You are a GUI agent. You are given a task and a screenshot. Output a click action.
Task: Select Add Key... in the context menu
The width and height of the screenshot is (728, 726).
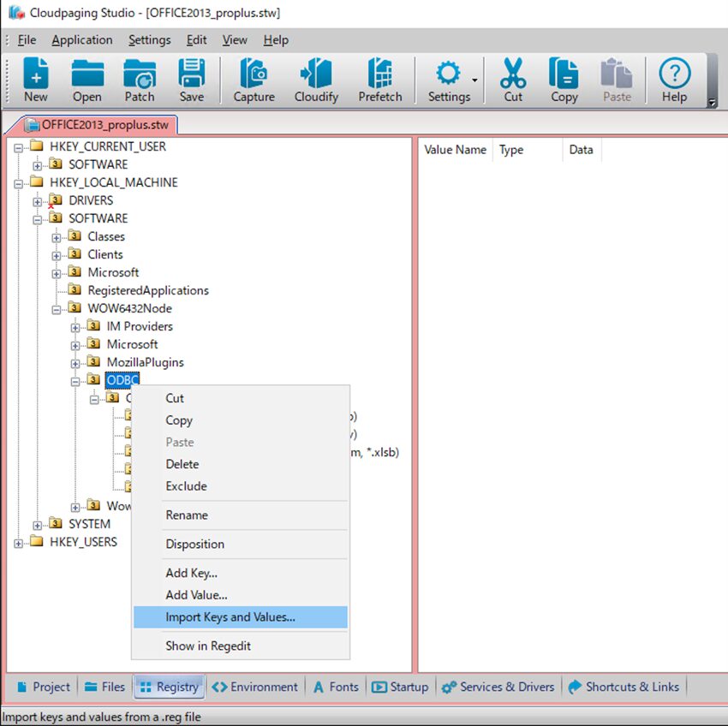[x=191, y=574]
